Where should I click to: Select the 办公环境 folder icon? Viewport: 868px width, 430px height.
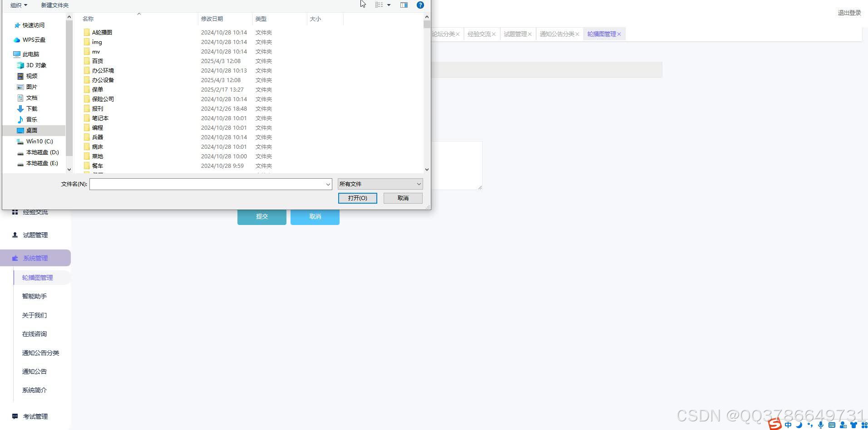point(87,70)
